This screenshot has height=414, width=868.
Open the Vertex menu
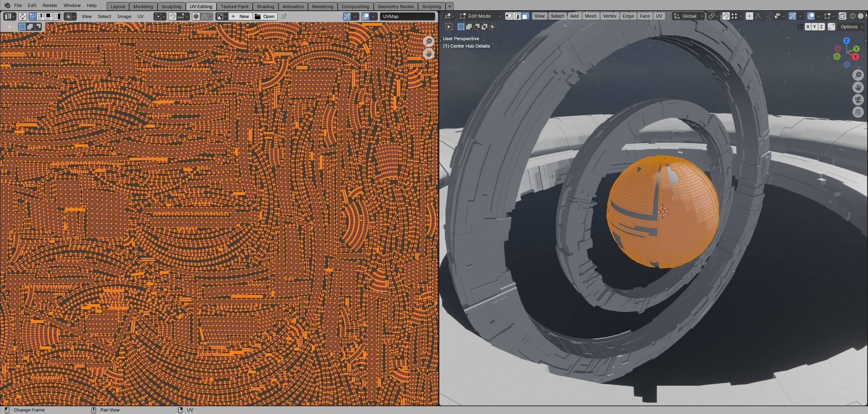tap(610, 16)
